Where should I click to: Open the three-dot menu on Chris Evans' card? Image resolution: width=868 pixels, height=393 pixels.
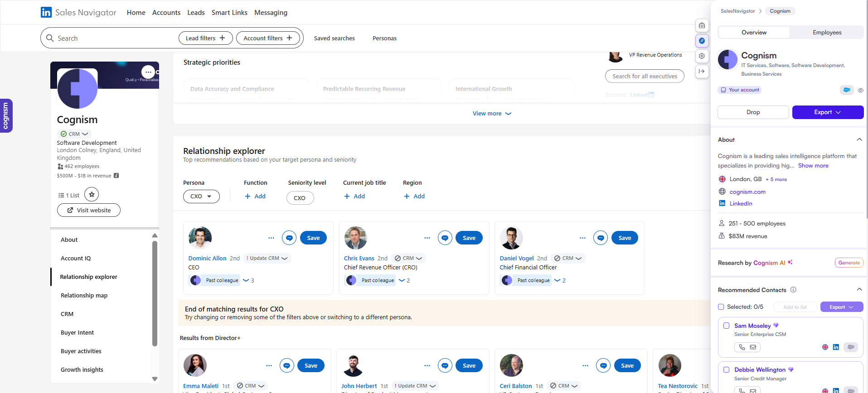point(427,238)
